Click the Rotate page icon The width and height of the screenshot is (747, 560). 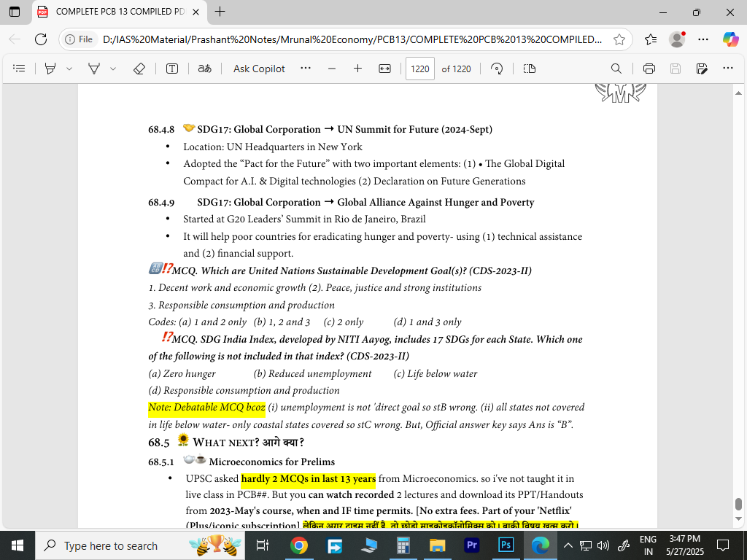point(497,69)
